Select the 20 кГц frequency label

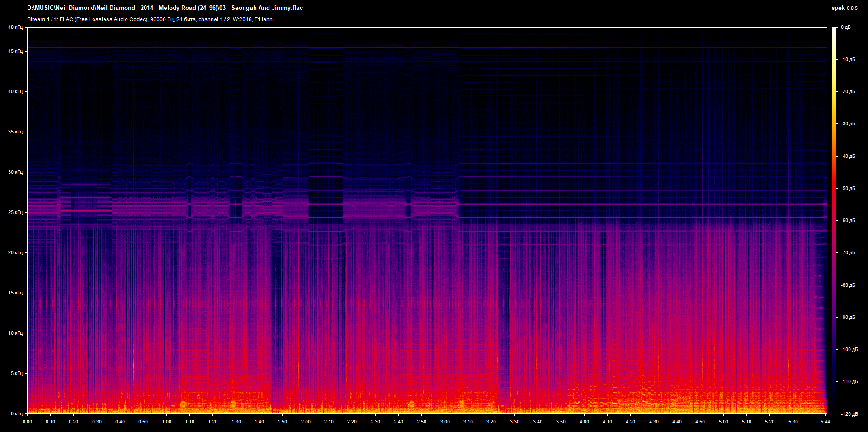click(x=15, y=253)
